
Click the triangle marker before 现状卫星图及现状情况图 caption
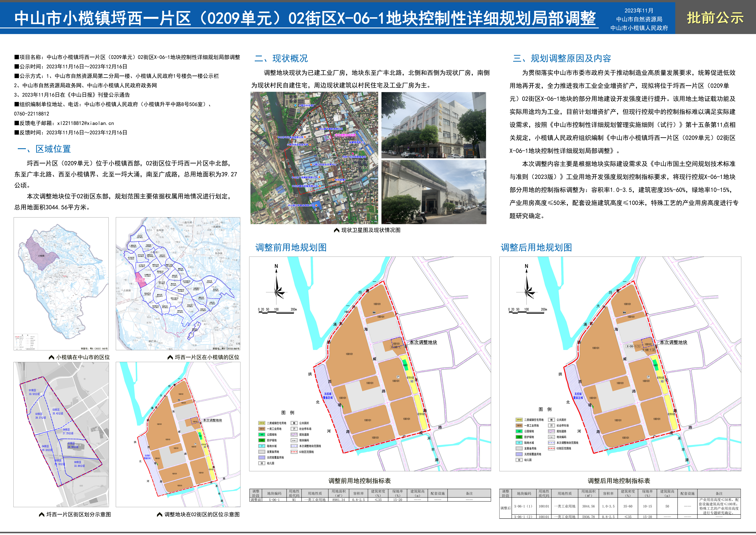pyautogui.click(x=337, y=230)
